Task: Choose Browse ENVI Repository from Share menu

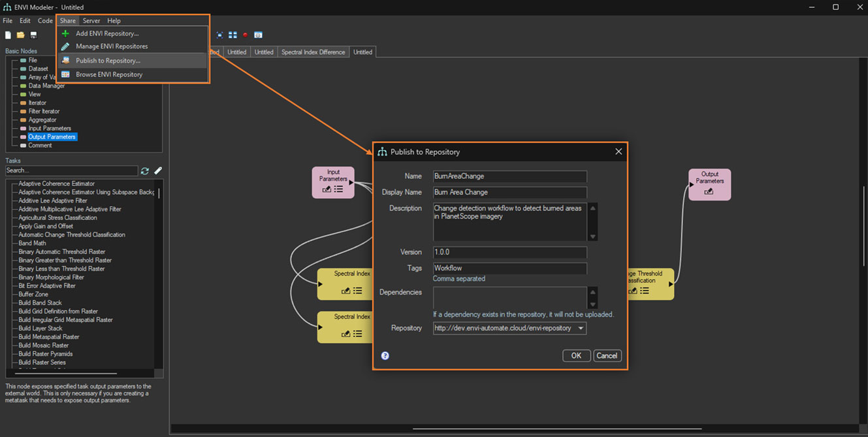Action: [x=109, y=74]
